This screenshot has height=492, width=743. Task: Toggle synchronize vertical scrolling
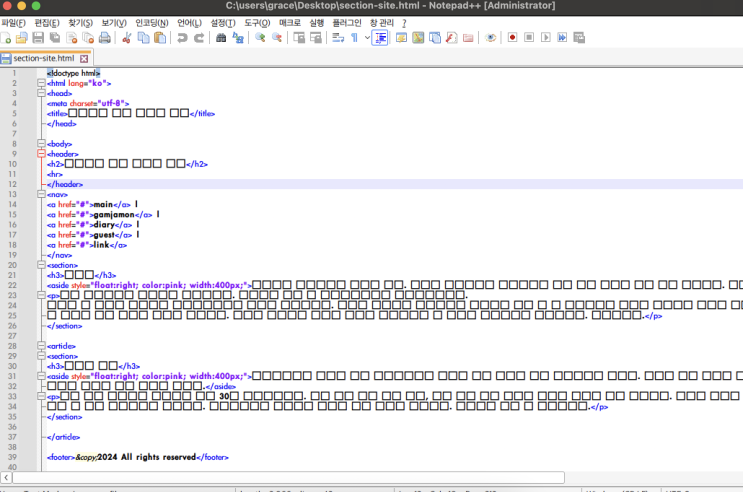[x=299, y=38]
